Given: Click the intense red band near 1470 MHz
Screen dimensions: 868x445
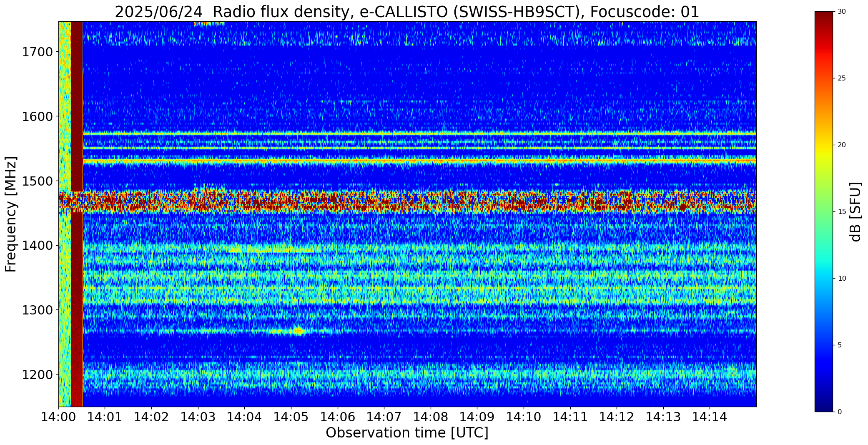Looking at the screenshot, I should (407, 201).
